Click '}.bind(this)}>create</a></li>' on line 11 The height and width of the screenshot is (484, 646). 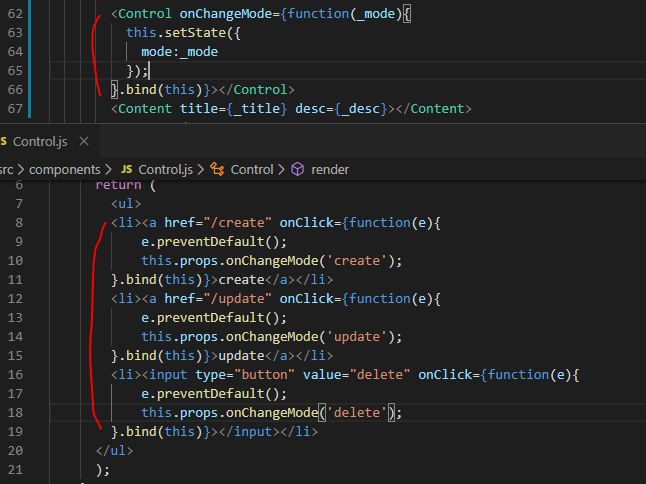coord(222,279)
